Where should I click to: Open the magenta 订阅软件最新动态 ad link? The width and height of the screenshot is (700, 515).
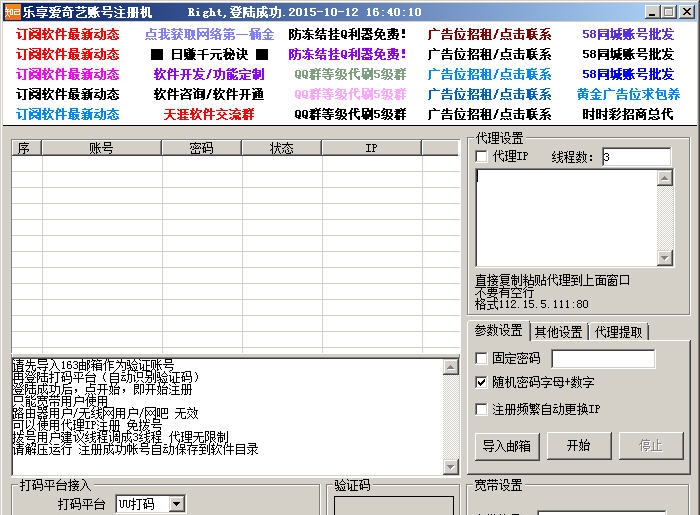tap(68, 74)
